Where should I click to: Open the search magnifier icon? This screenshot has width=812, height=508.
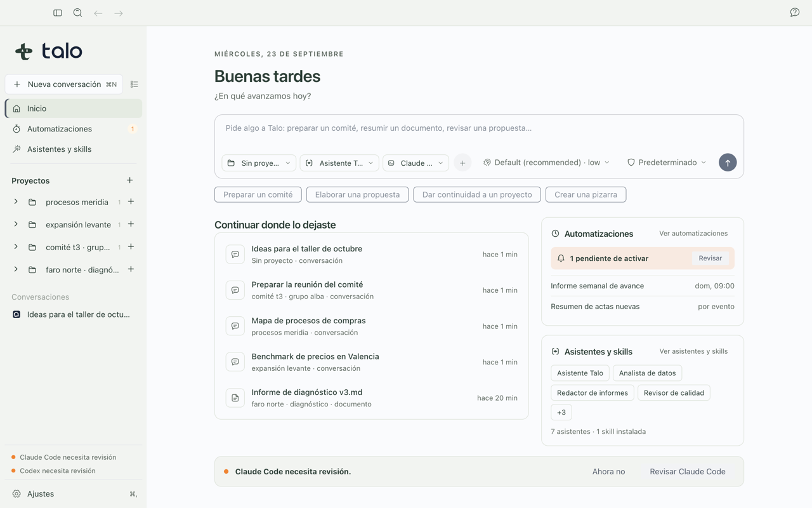point(78,13)
